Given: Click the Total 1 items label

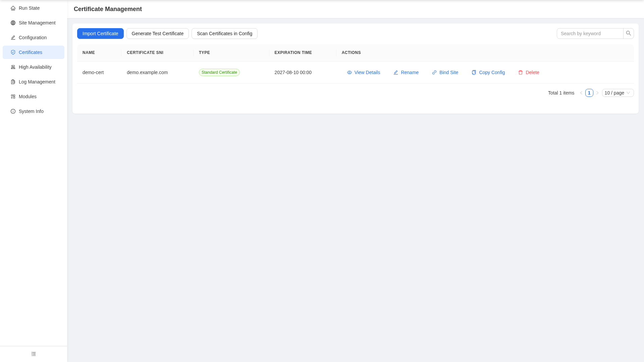Looking at the screenshot, I should point(561,93).
